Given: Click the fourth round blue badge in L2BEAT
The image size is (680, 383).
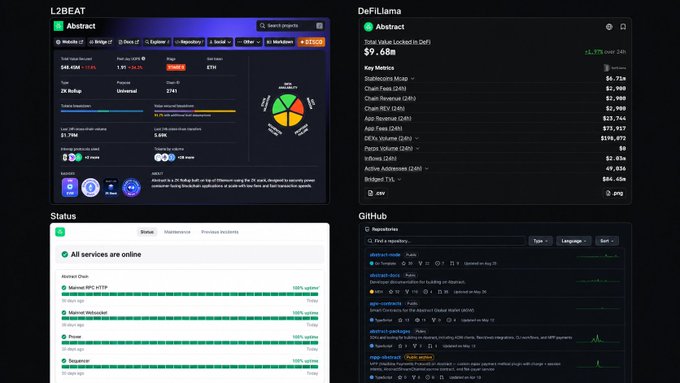Looking at the screenshot, I should click(x=131, y=187).
